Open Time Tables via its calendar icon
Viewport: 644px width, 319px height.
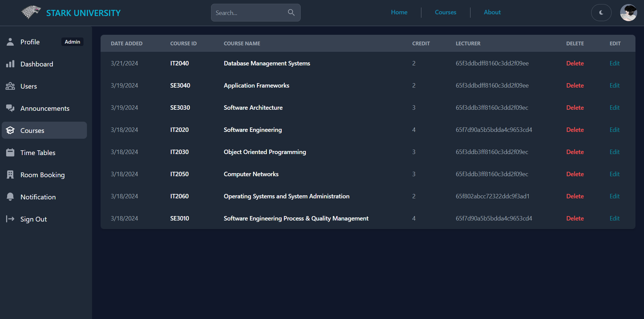(x=10, y=152)
